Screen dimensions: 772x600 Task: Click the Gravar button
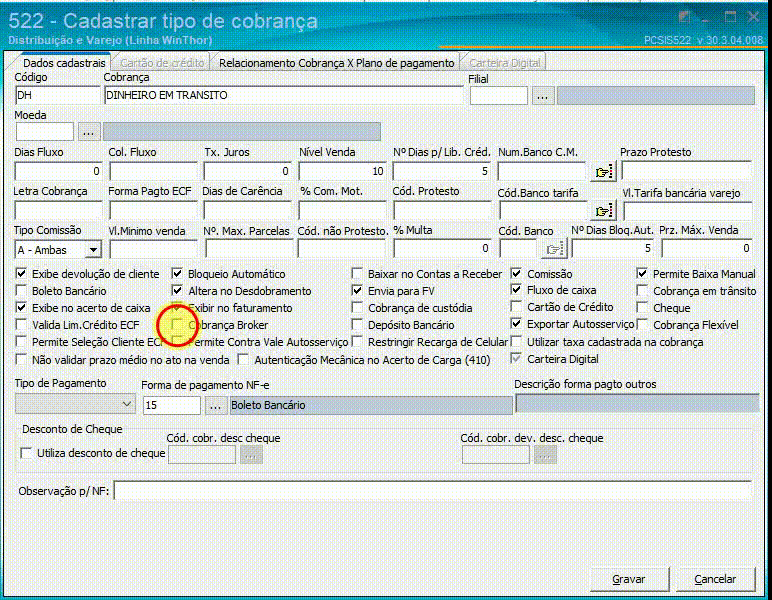629,579
